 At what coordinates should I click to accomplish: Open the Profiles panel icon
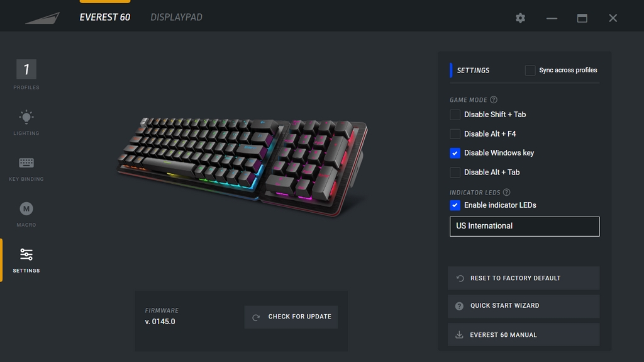(x=26, y=69)
